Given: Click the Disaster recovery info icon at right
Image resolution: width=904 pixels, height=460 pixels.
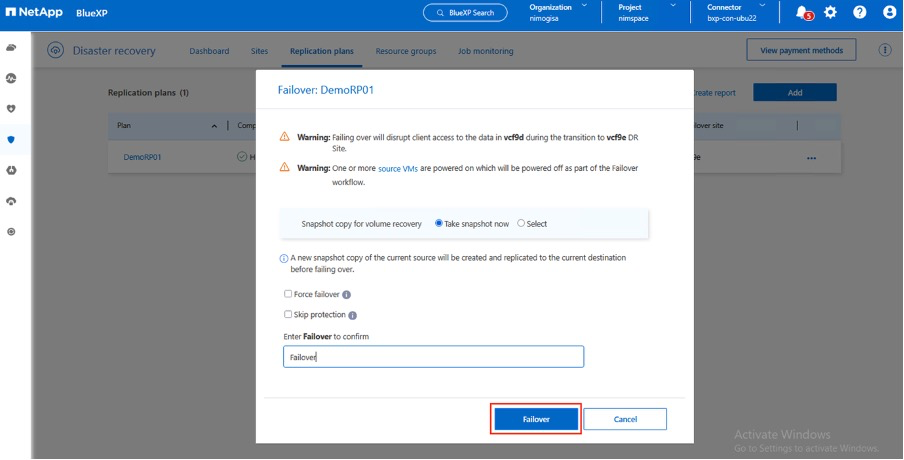Looking at the screenshot, I should 884,50.
